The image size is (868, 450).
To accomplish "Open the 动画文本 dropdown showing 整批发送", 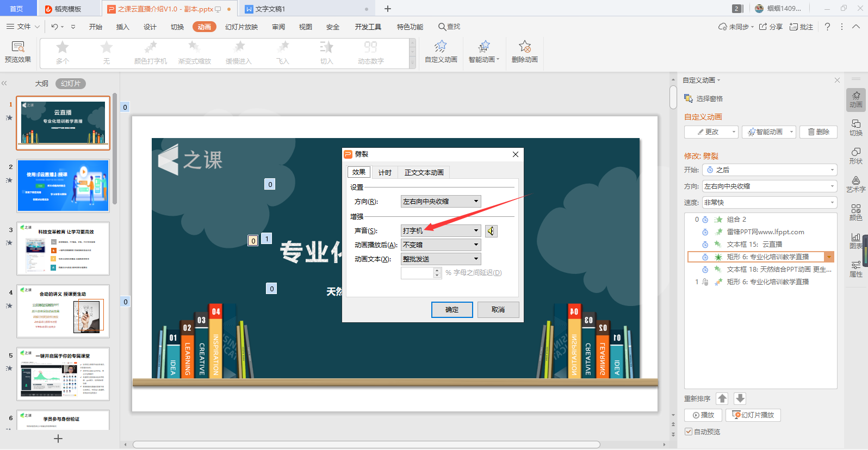I will [x=441, y=259].
